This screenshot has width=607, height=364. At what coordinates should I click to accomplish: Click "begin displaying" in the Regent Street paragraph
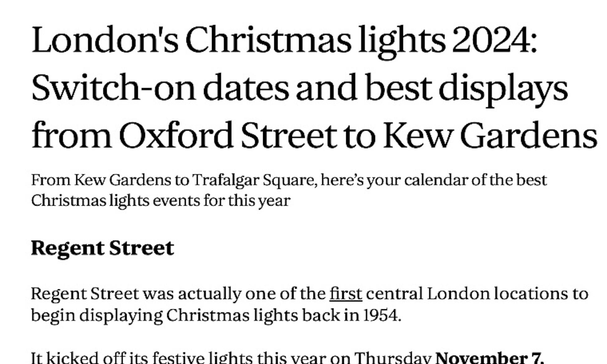pos(97,315)
